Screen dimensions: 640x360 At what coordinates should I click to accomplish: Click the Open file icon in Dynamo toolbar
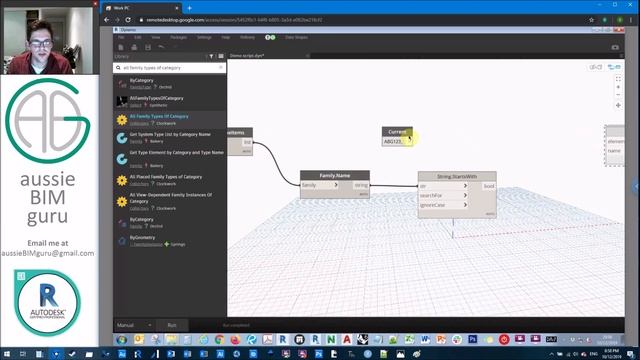tap(134, 47)
